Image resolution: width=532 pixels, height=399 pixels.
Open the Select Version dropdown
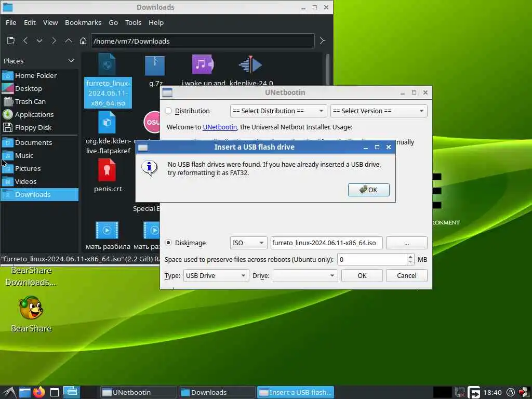click(x=379, y=111)
